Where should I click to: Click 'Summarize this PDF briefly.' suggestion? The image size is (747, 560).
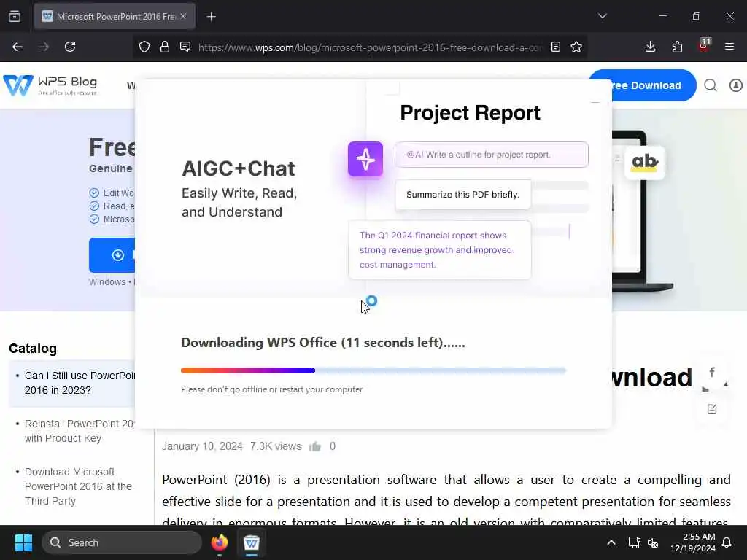tap(462, 194)
